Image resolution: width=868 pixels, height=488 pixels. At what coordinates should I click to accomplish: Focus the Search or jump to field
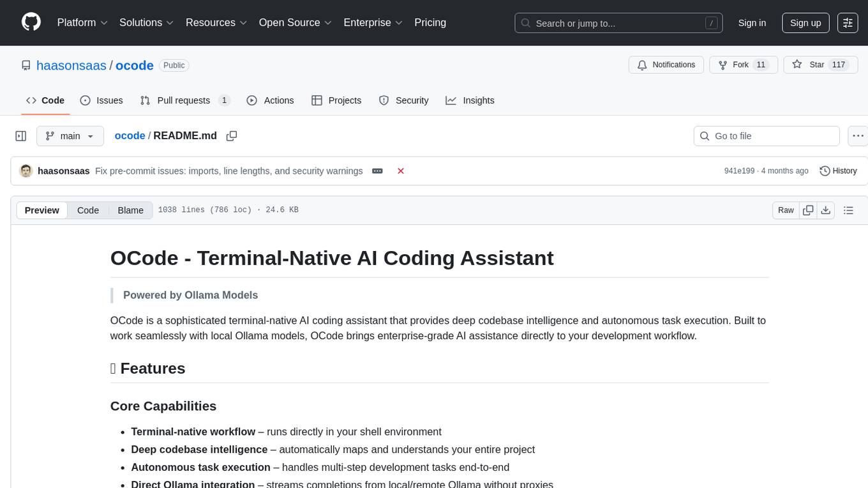pyautogui.click(x=618, y=23)
